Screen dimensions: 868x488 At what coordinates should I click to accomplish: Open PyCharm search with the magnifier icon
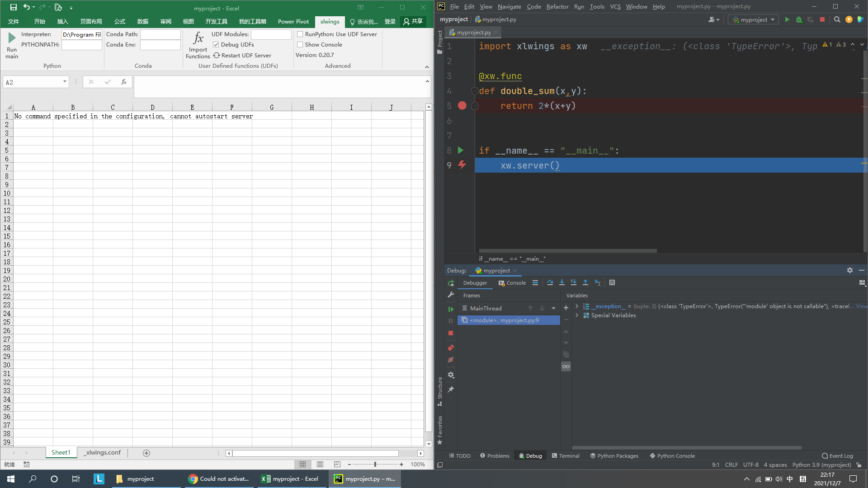(x=837, y=19)
